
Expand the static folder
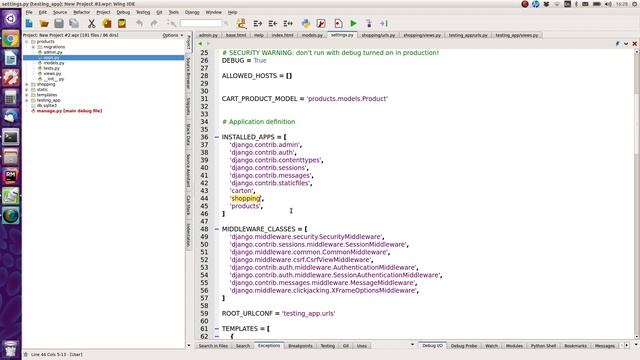click(x=27, y=90)
